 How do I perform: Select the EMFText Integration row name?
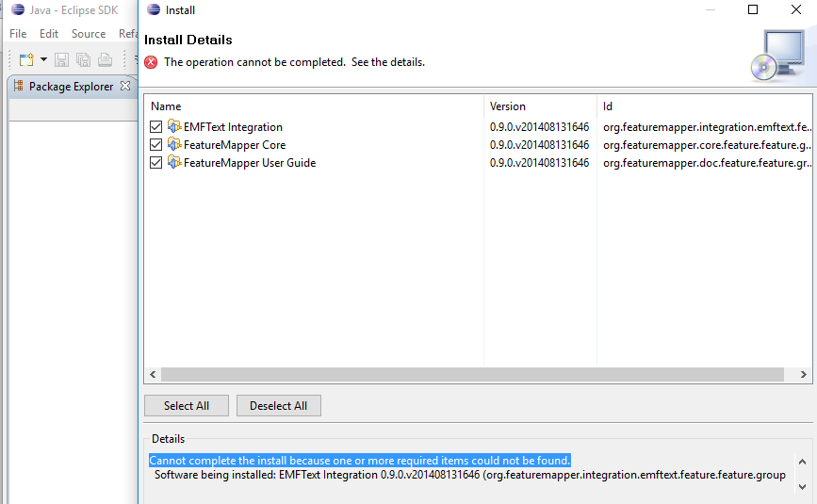click(x=233, y=127)
